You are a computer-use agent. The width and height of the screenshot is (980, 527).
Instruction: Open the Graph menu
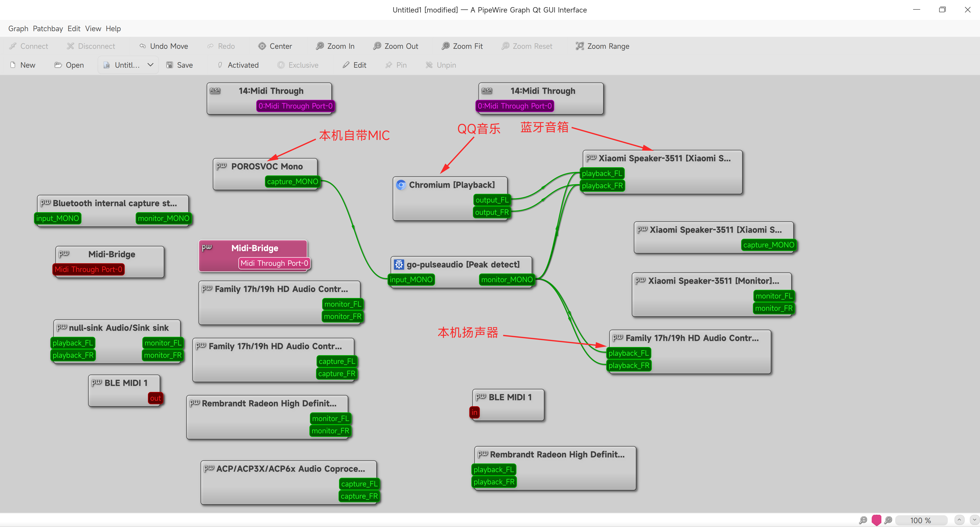(18, 28)
